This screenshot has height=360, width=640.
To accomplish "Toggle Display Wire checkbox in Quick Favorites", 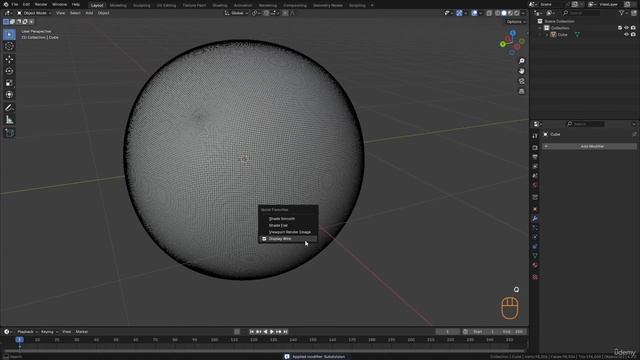I will point(264,239).
